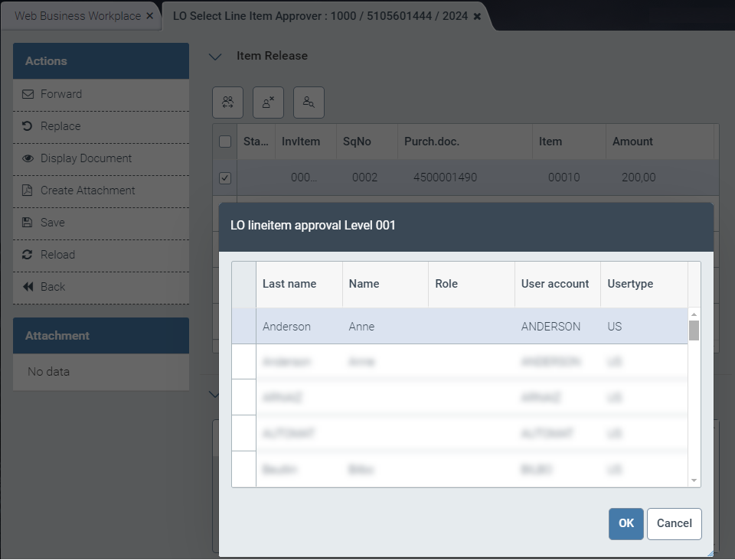Click the Forward envelope icon
Image resolution: width=735 pixels, height=560 pixels.
coord(28,94)
